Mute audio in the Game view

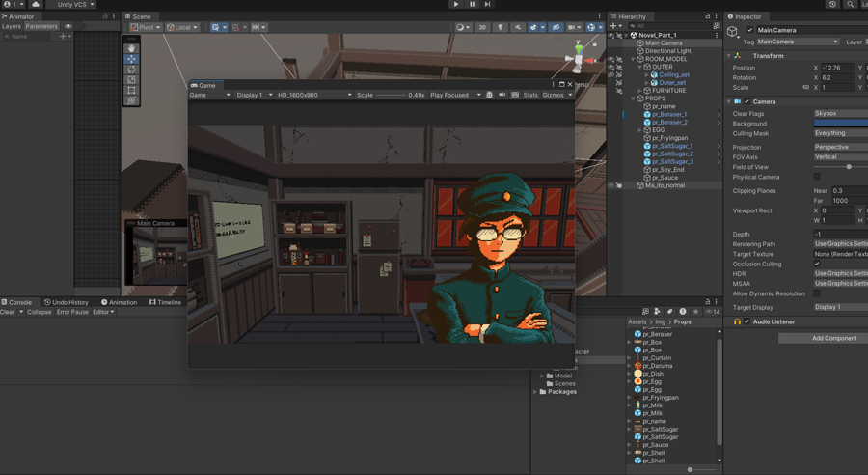coord(502,96)
